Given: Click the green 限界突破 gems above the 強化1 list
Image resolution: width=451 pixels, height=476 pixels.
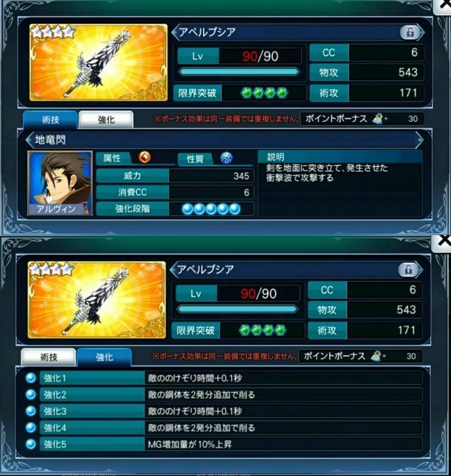Looking at the screenshot, I should (262, 330).
